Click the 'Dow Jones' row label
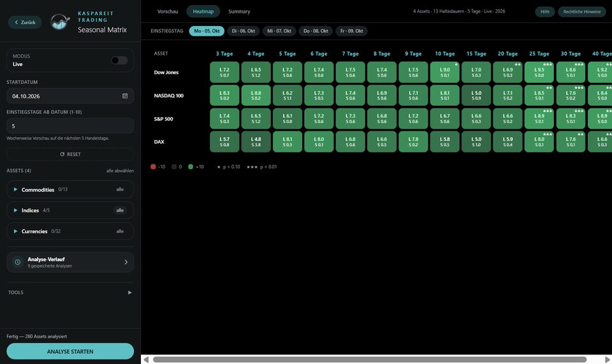612x364 pixels. tap(166, 72)
